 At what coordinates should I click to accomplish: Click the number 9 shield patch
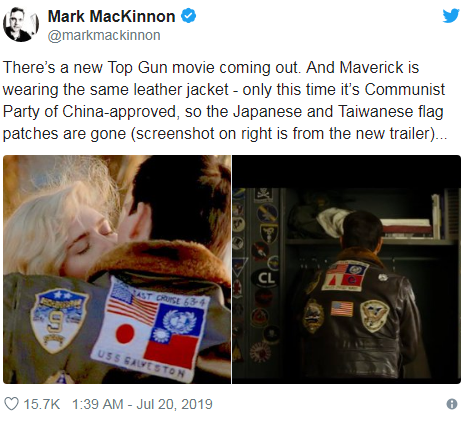[x=58, y=319]
